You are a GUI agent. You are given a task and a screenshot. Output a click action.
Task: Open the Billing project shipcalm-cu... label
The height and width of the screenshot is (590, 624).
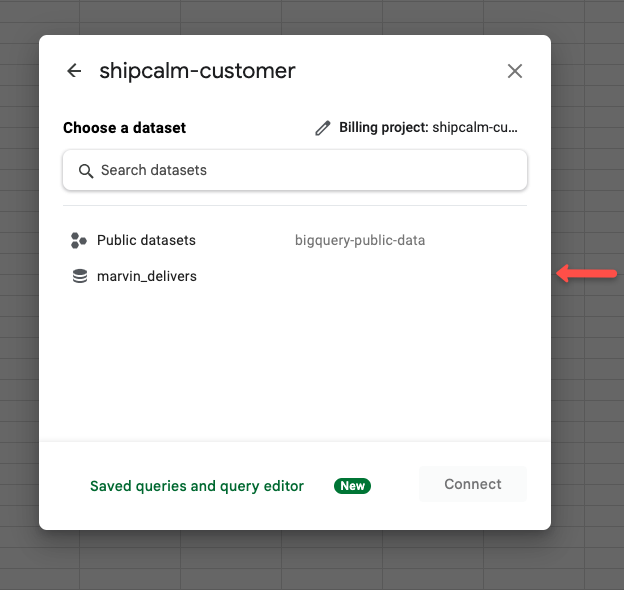coord(428,128)
